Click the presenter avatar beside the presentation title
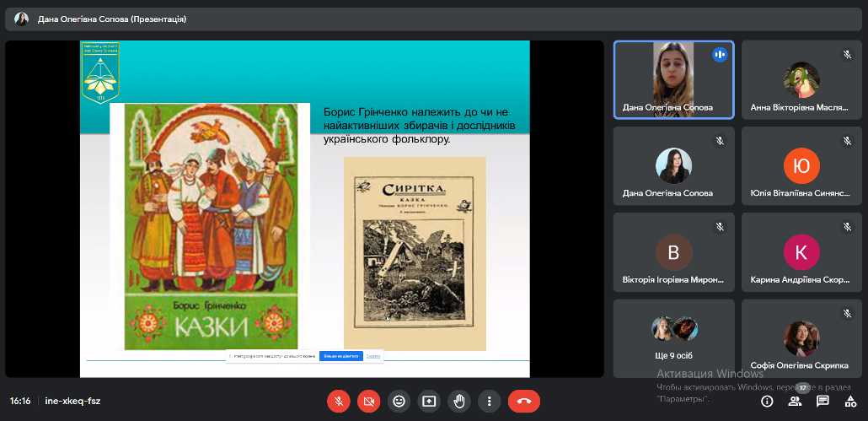The height and width of the screenshot is (421, 868). (21, 19)
